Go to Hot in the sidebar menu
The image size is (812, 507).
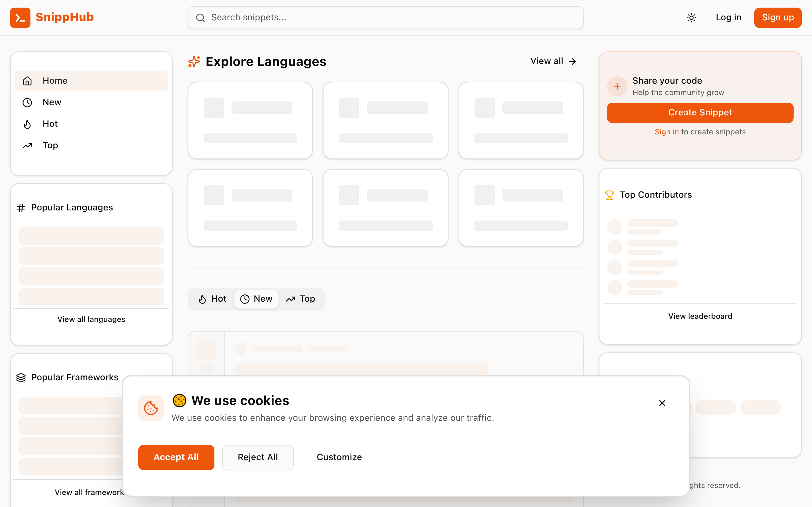click(x=50, y=124)
